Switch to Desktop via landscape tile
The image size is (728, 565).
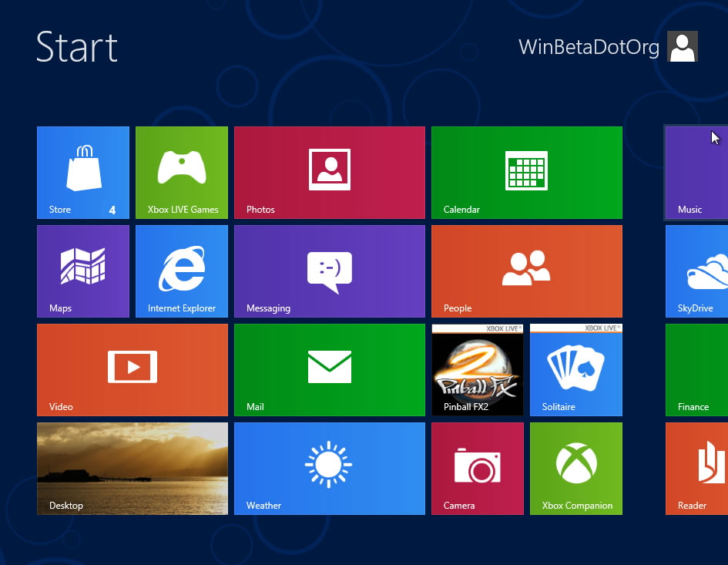pos(133,469)
